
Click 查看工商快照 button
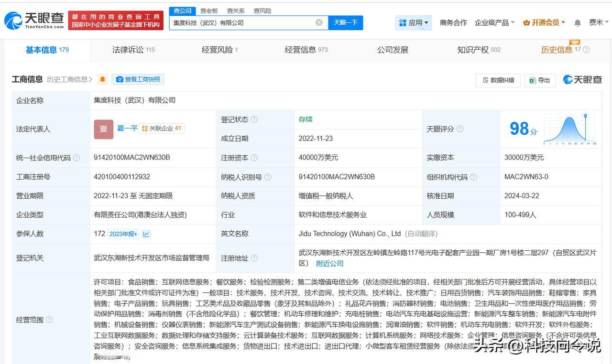pyautogui.click(x=138, y=79)
